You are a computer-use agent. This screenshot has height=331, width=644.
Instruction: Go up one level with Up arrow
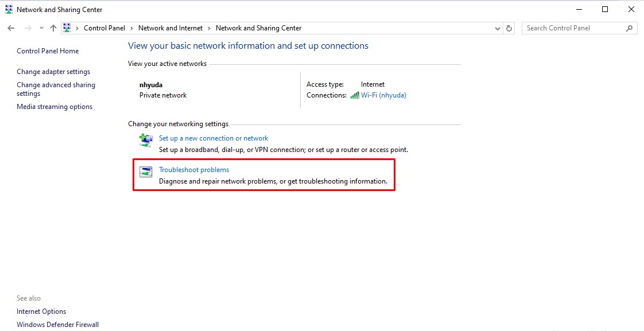tap(53, 28)
